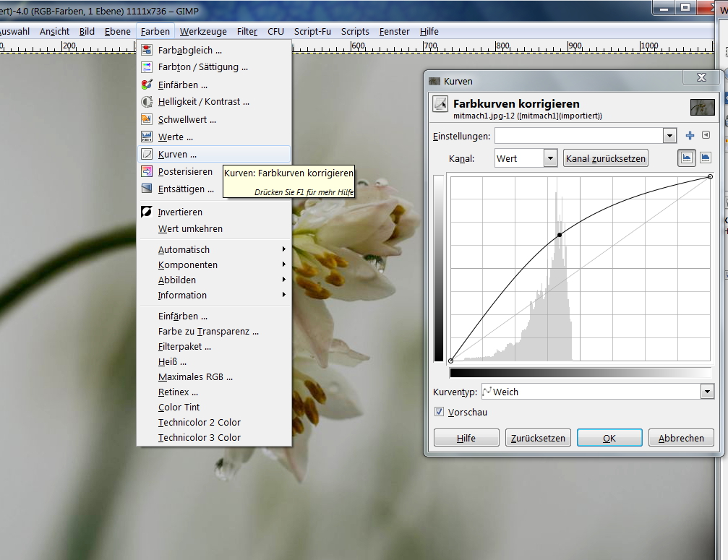Click the middle control point on curve

(560, 235)
